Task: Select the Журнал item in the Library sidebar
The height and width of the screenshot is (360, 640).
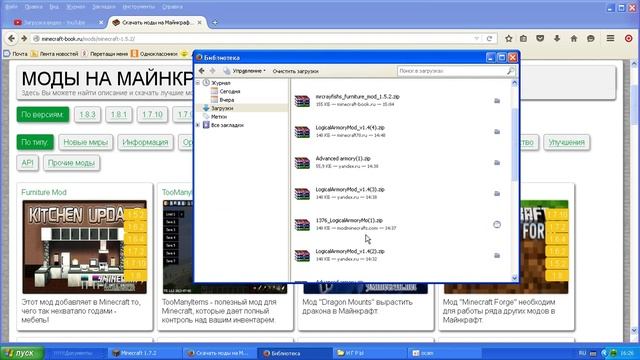Action: click(221, 83)
